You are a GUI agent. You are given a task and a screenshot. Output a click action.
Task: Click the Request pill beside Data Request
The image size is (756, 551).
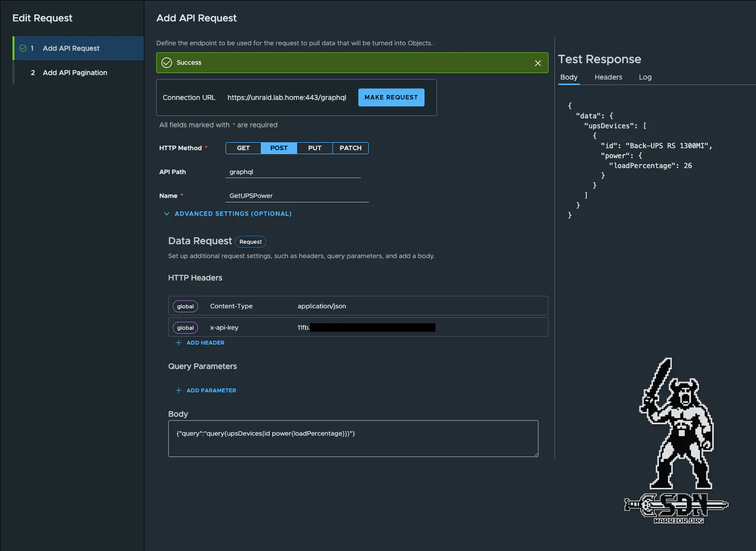pos(250,242)
